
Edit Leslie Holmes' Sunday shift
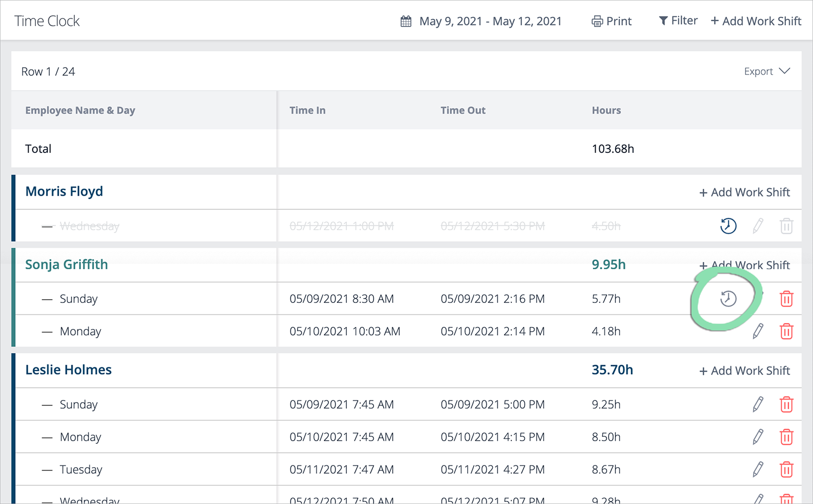758,404
